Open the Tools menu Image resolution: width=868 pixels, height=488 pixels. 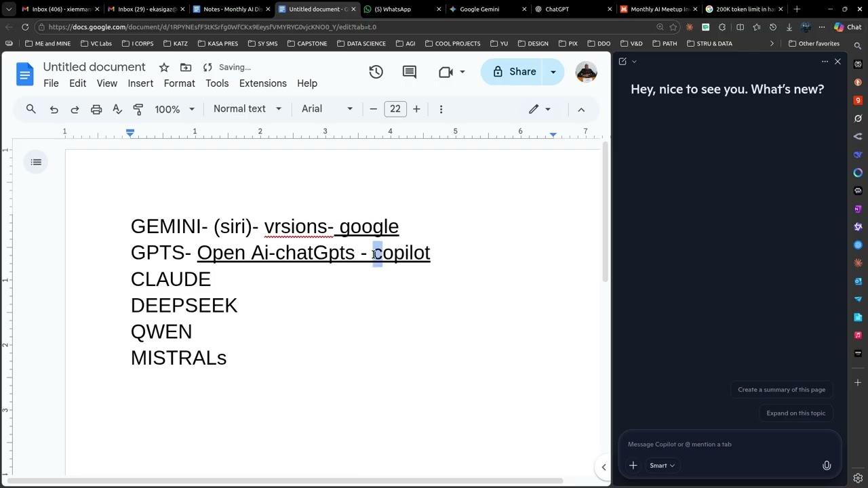pyautogui.click(x=217, y=83)
